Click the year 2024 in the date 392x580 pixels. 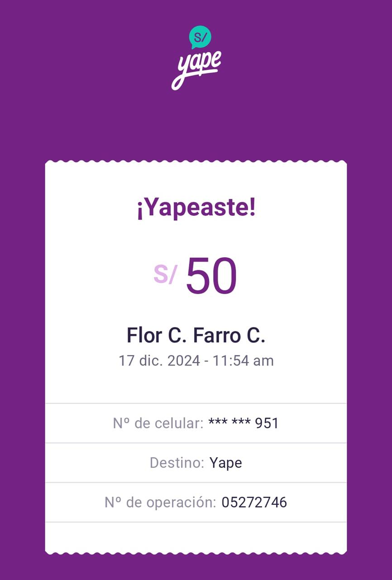184,361
